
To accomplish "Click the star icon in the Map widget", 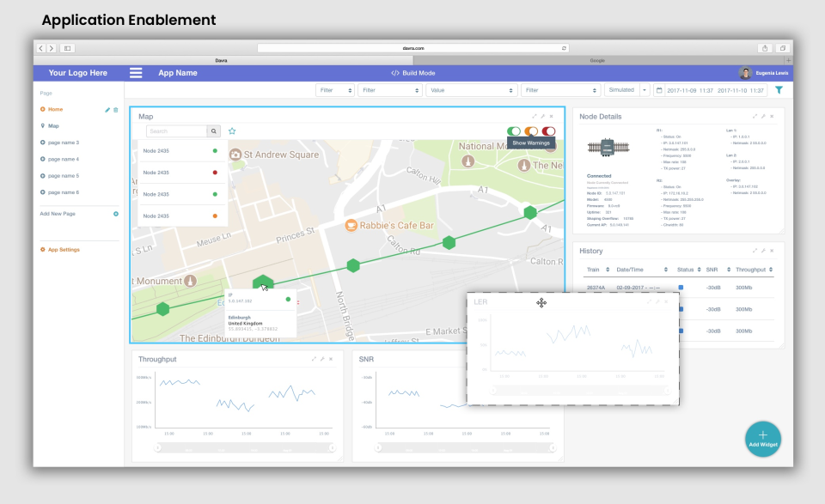I will 232,131.
